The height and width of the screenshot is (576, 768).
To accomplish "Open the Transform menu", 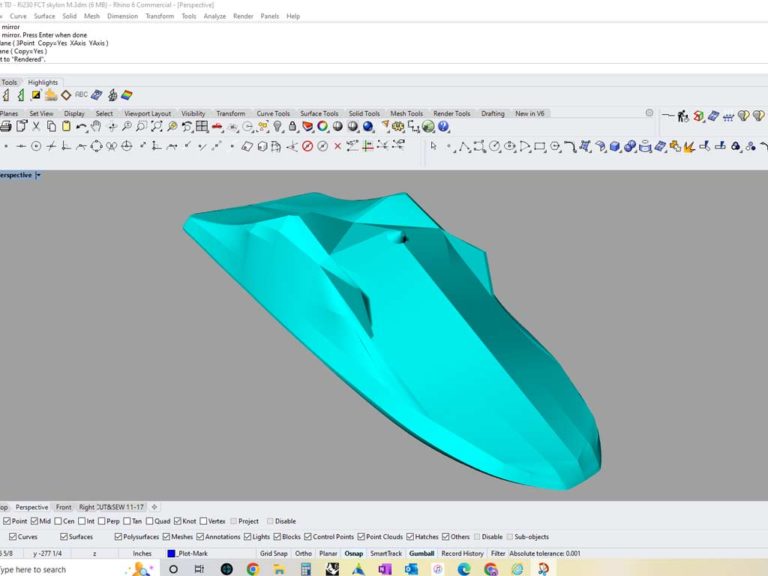I will pyautogui.click(x=158, y=16).
